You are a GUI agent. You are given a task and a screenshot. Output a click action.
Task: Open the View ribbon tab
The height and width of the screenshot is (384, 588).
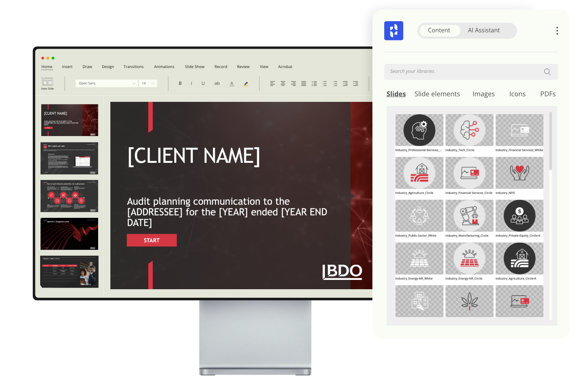pos(264,67)
